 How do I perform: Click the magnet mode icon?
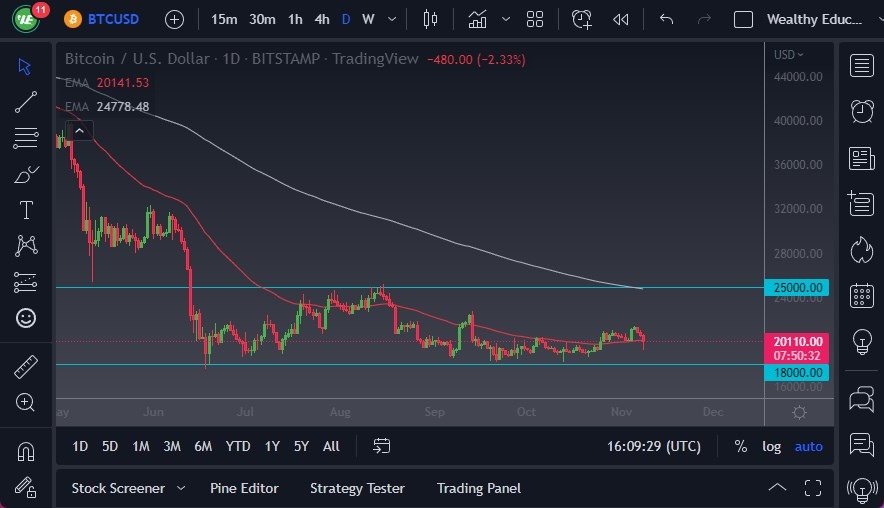click(26, 451)
